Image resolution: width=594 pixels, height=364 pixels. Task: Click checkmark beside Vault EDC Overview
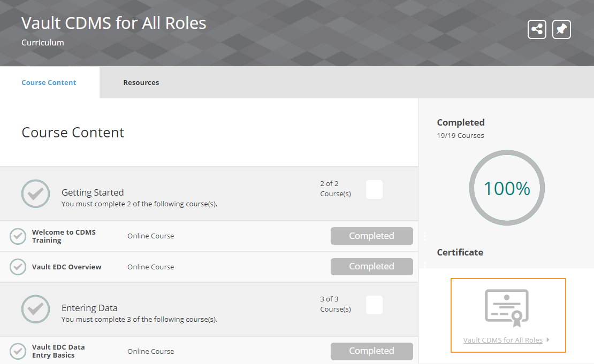[x=18, y=267]
